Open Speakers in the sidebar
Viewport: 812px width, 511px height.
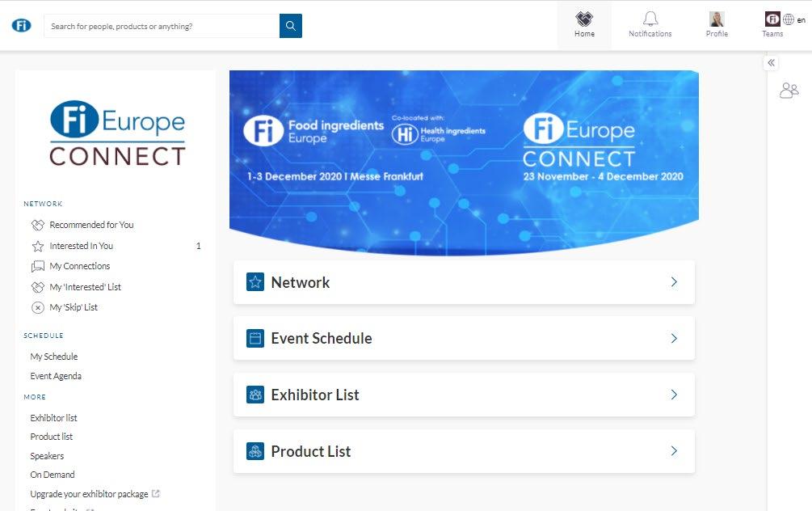47,456
